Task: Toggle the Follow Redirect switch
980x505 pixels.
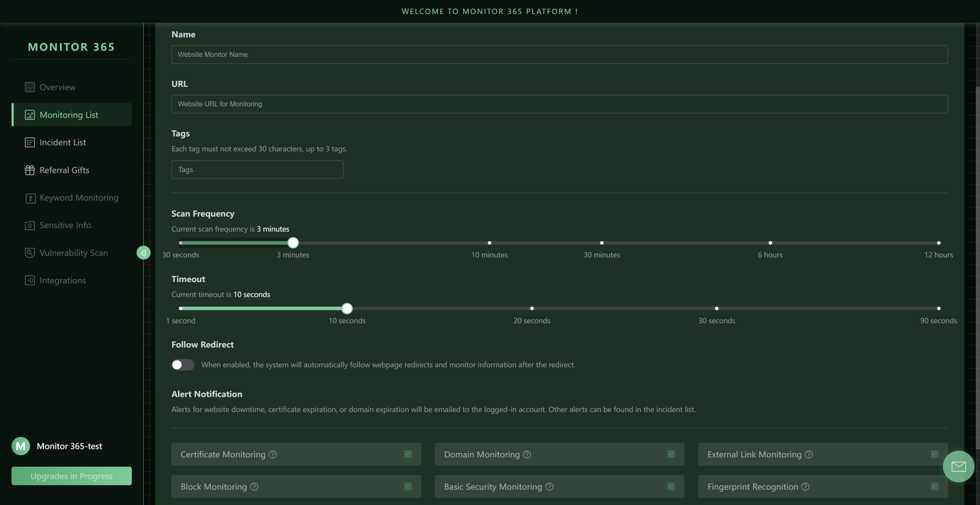Action: (183, 365)
